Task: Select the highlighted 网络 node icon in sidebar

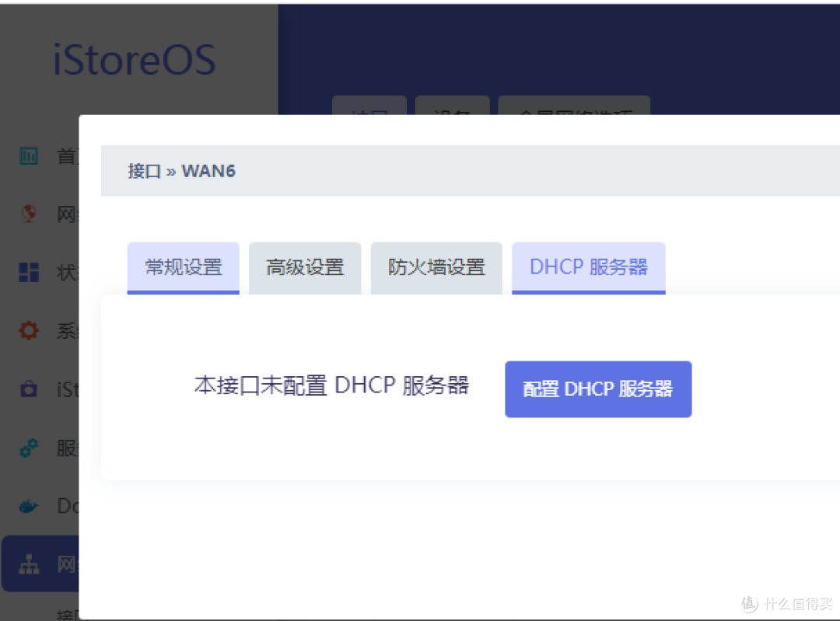Action: click(29, 565)
